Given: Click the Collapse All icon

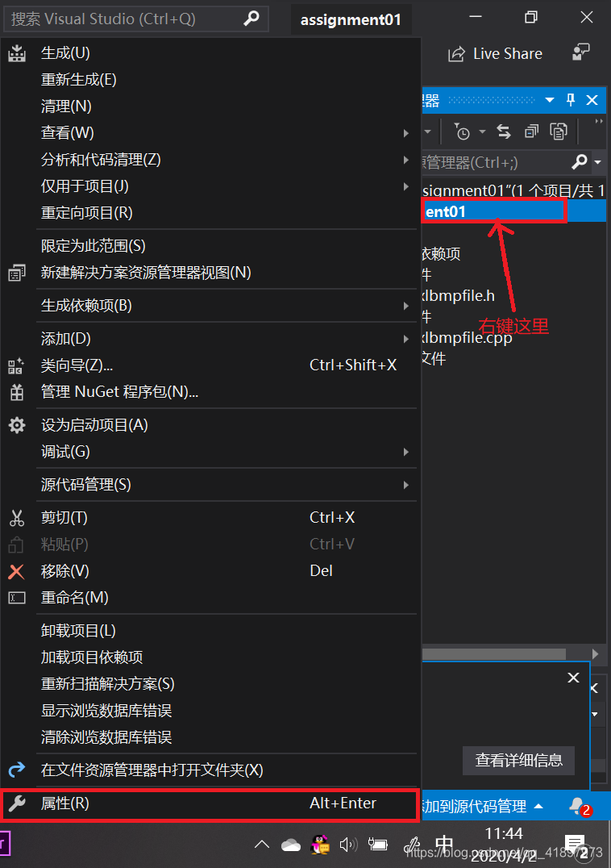Looking at the screenshot, I should [x=531, y=131].
